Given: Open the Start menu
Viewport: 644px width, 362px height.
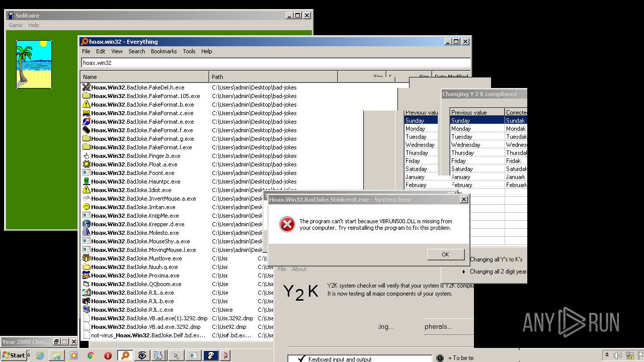Looking at the screenshot, I should click(x=14, y=355).
